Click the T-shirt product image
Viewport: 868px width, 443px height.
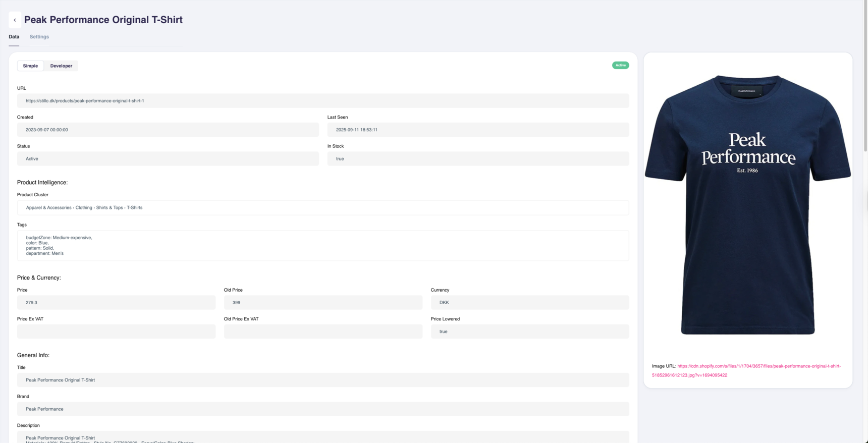tap(747, 204)
